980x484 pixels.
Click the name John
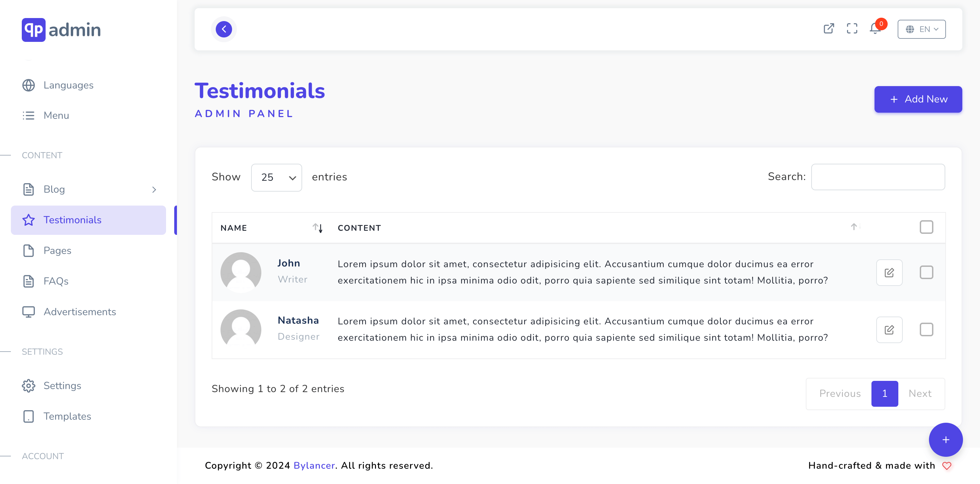[288, 263]
